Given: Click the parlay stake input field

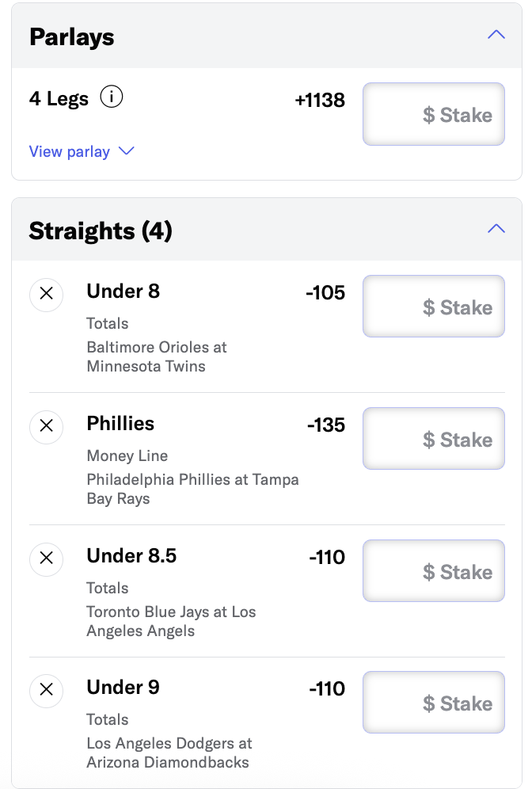Looking at the screenshot, I should (434, 115).
